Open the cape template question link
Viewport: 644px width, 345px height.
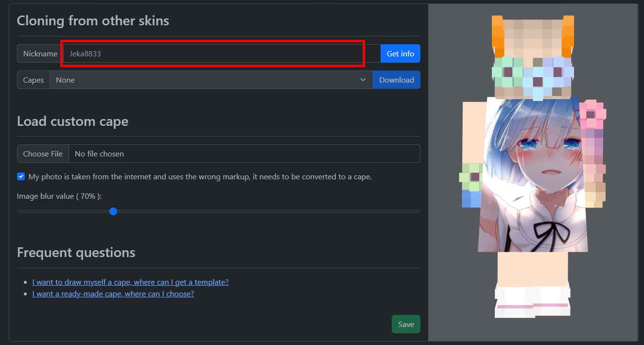[x=130, y=282]
